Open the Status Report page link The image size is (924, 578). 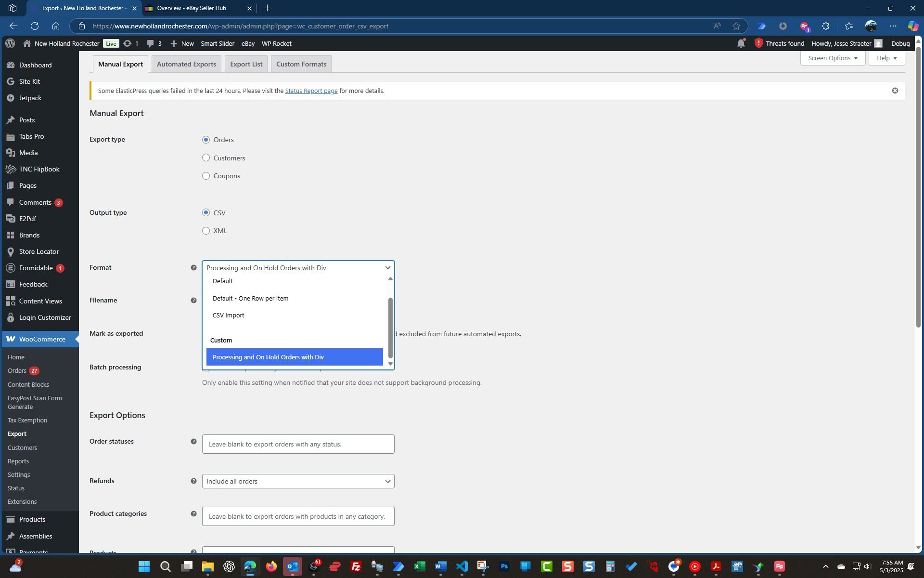(311, 91)
